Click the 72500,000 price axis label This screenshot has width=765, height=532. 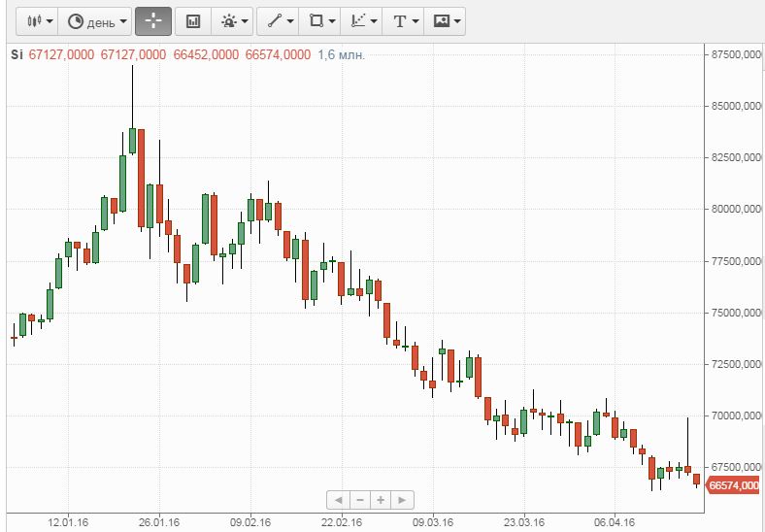click(x=737, y=364)
